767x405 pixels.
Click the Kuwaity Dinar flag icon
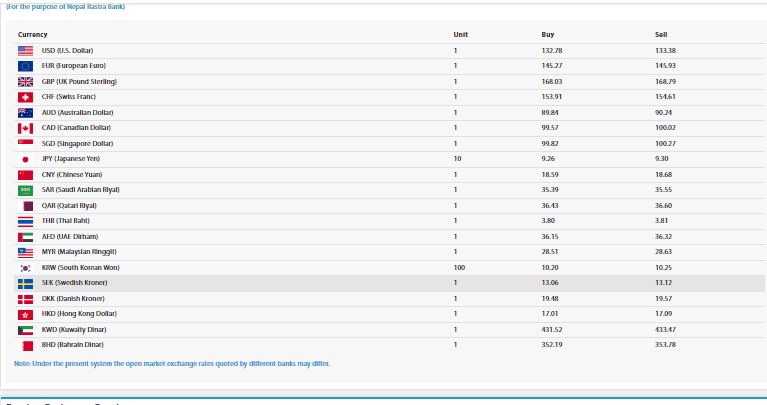pyautogui.click(x=26, y=329)
